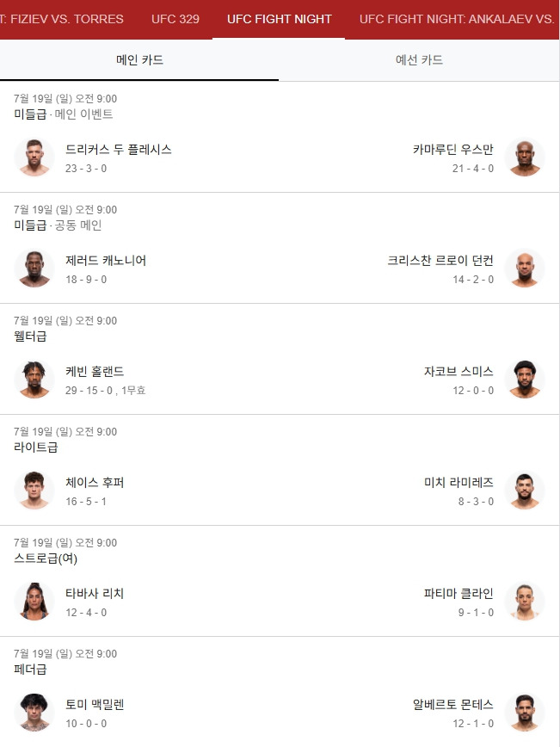Open the Fiziev vs. Torres event tab
The image size is (560, 747).
[x=62, y=19]
